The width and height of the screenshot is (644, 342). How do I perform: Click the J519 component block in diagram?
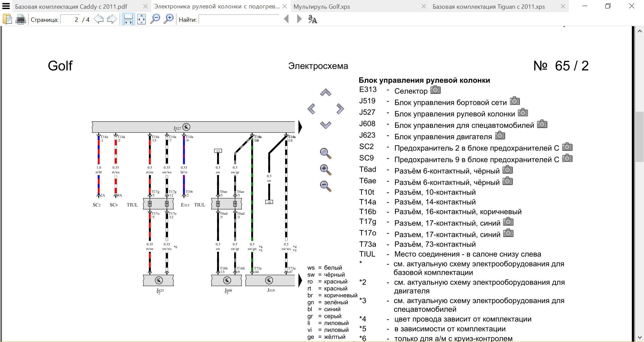270,280
